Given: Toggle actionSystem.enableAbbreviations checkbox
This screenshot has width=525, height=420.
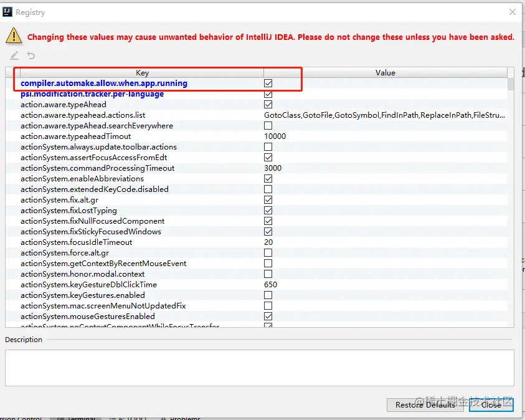Looking at the screenshot, I should [x=268, y=178].
